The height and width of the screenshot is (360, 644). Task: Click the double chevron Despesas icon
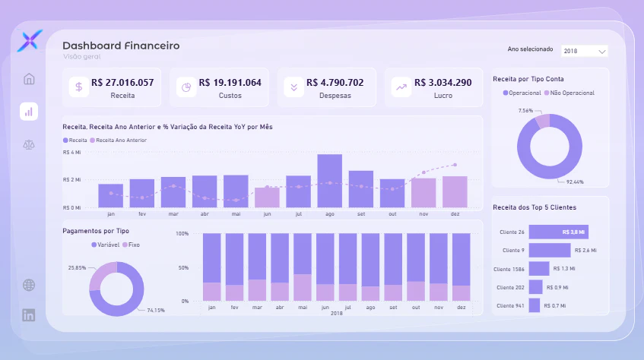pos(294,87)
